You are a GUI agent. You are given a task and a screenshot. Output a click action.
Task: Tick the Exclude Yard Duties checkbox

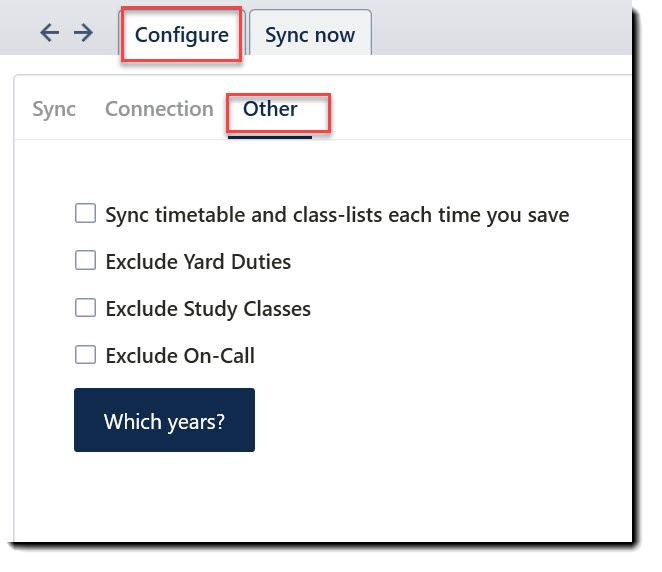tap(86, 261)
